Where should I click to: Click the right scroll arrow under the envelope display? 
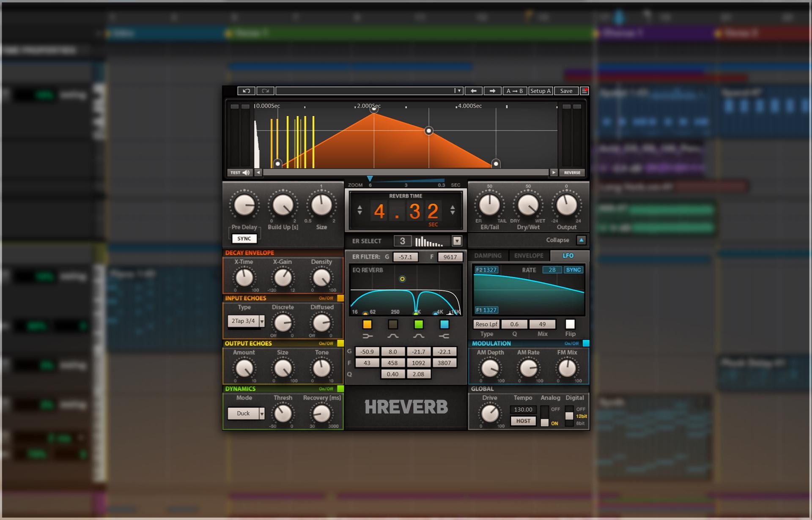coord(554,172)
